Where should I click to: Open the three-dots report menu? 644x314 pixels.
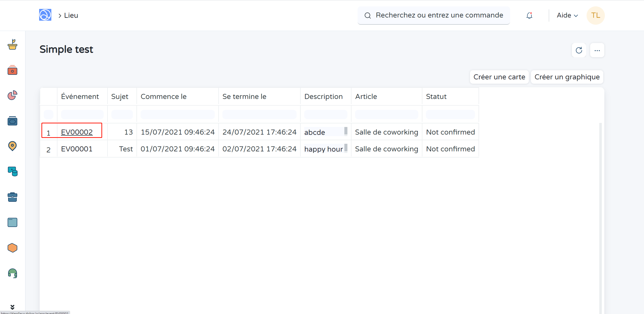click(x=597, y=50)
